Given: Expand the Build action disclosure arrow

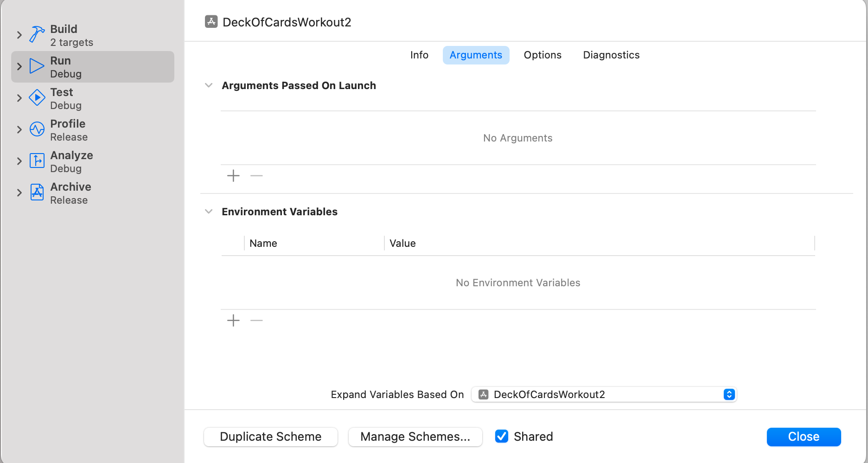Looking at the screenshot, I should point(19,35).
